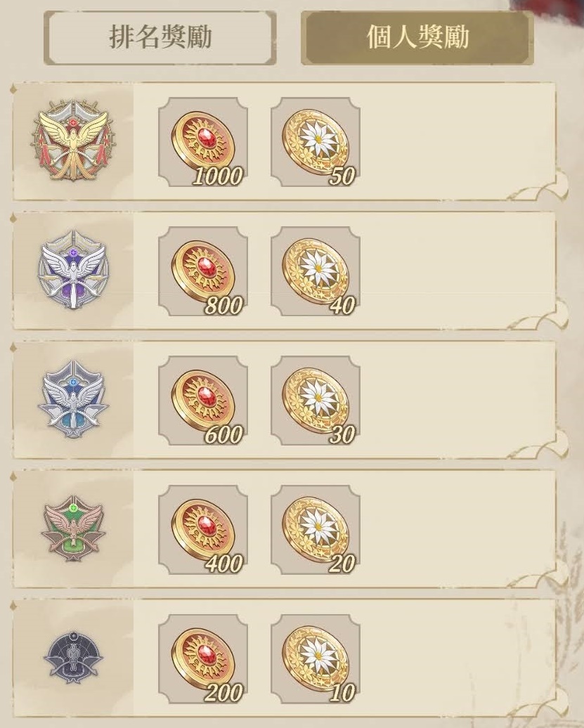Tap the bronze-green bird rank badge
584x728 pixels.
pyautogui.click(x=73, y=528)
